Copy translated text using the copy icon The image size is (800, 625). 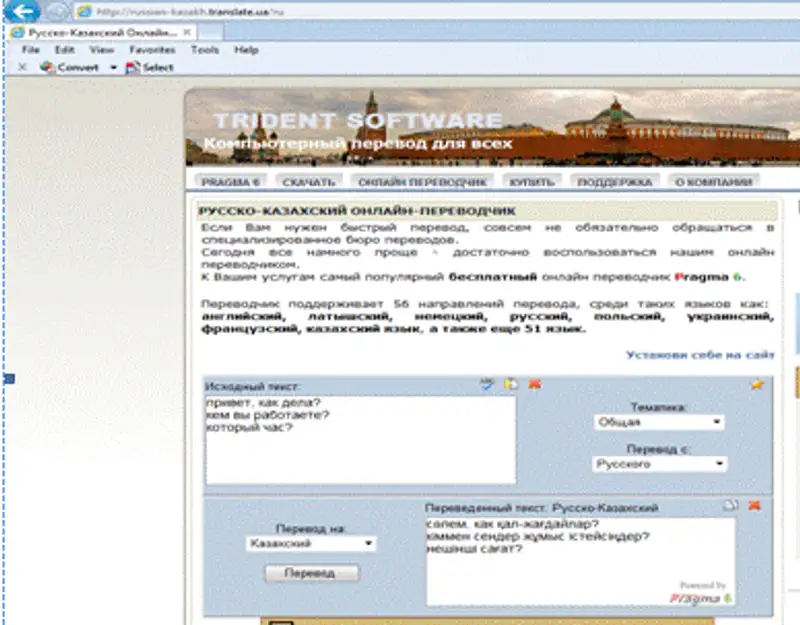tap(731, 506)
